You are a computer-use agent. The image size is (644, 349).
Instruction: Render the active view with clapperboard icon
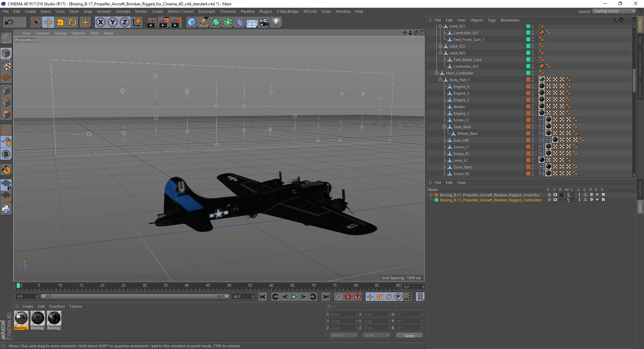coord(152,22)
